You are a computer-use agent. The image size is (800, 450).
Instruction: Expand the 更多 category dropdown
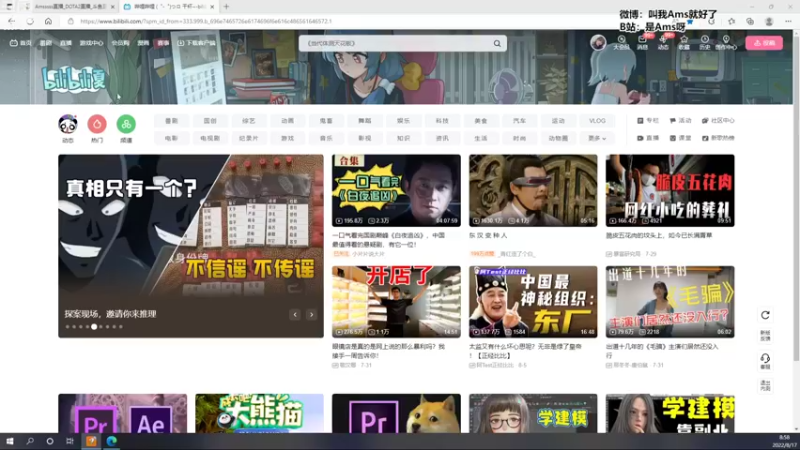[597, 138]
